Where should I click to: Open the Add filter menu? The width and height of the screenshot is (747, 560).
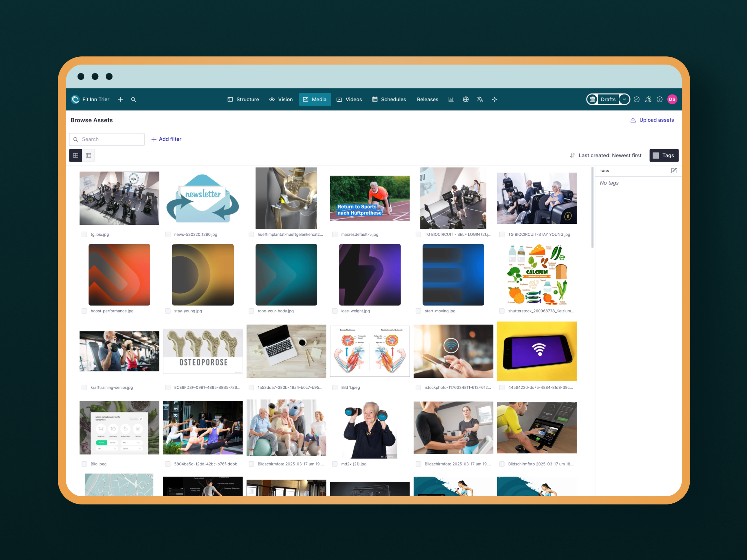pos(166,139)
